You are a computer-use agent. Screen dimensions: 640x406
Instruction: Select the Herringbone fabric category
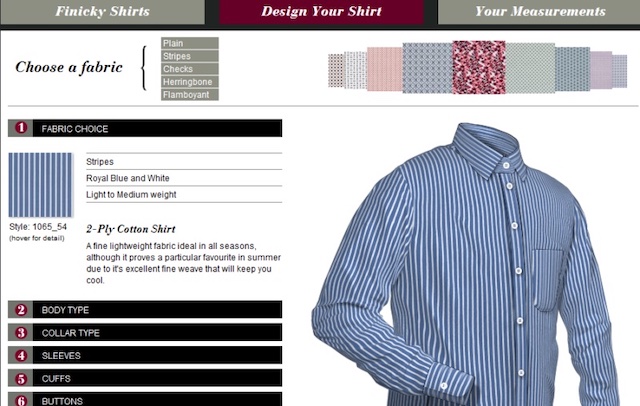(190, 82)
